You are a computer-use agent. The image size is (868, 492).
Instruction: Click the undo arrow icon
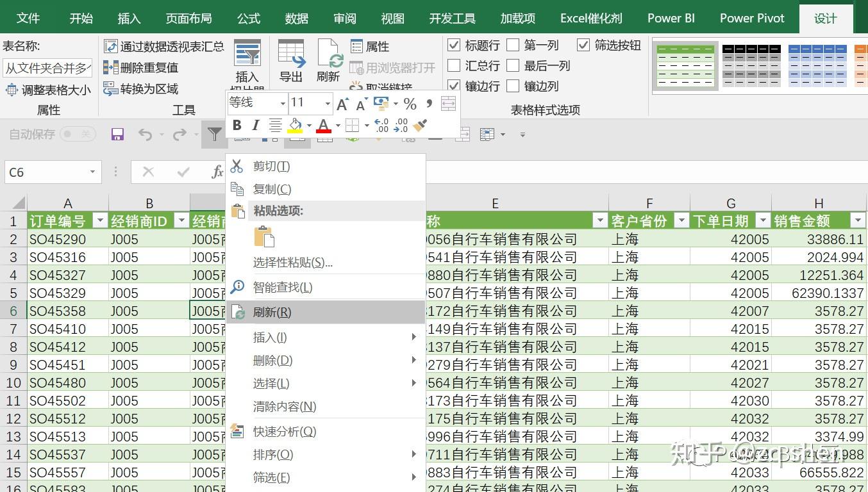(x=146, y=134)
